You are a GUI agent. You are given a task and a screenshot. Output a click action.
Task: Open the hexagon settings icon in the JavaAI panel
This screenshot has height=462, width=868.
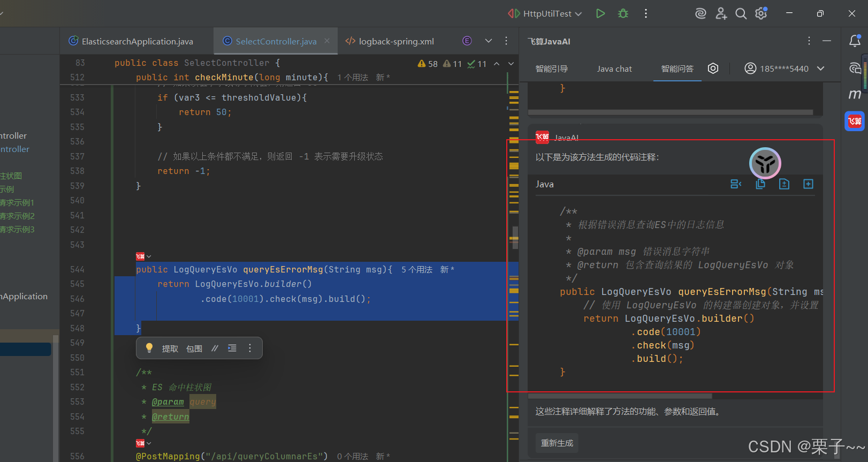[713, 68]
